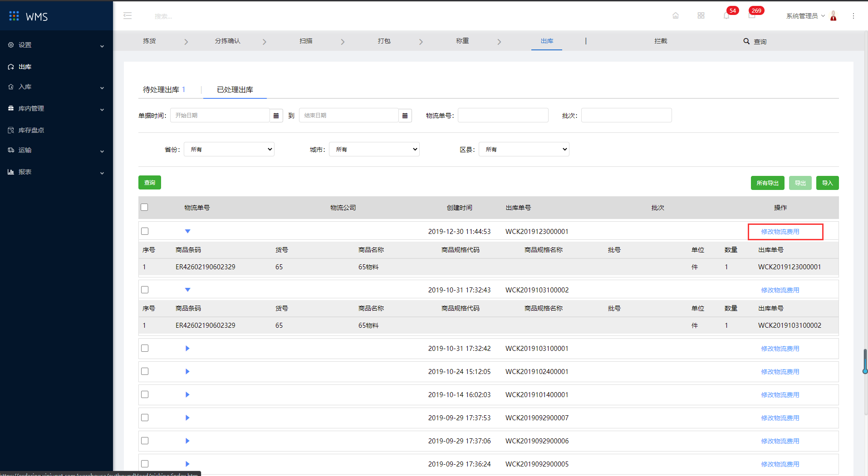The height and width of the screenshot is (476, 868).
Task: Click 修改物流费用 for WCK2019102400001
Action: 780,371
